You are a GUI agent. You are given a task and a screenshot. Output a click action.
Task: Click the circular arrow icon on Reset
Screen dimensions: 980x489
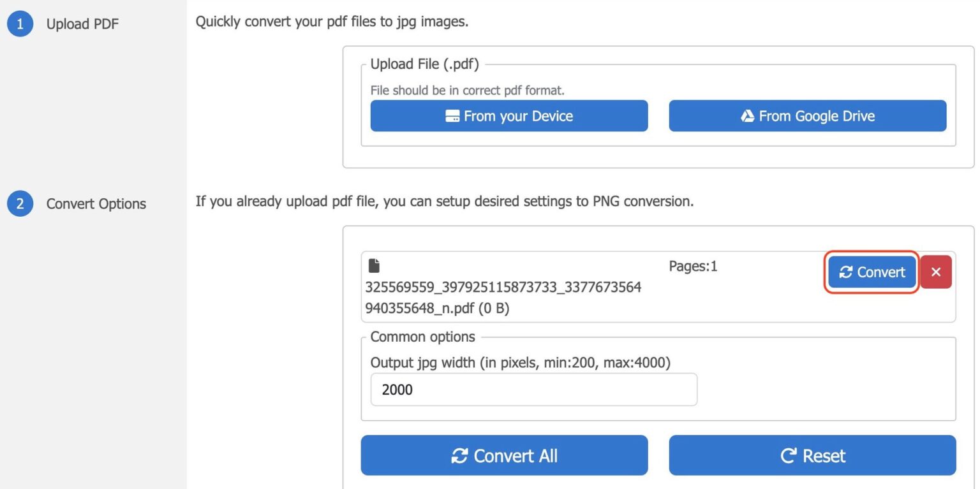789,456
